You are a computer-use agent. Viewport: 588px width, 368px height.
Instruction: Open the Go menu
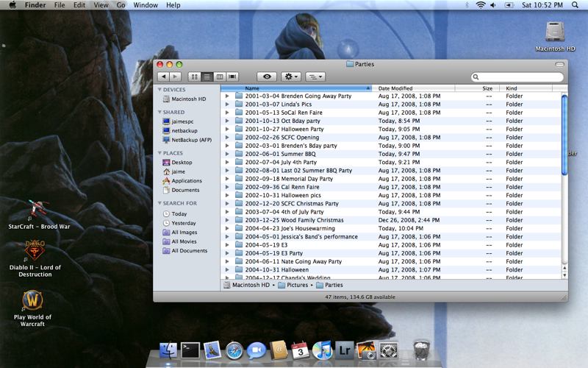click(121, 5)
